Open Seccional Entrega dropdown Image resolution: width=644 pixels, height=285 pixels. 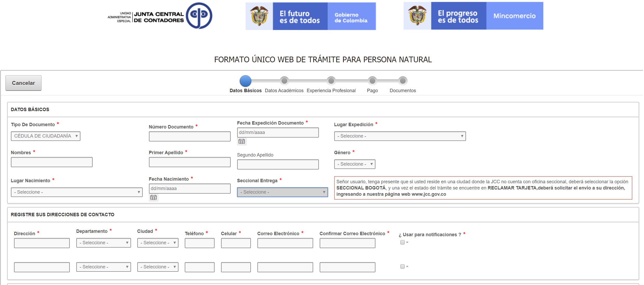click(282, 192)
